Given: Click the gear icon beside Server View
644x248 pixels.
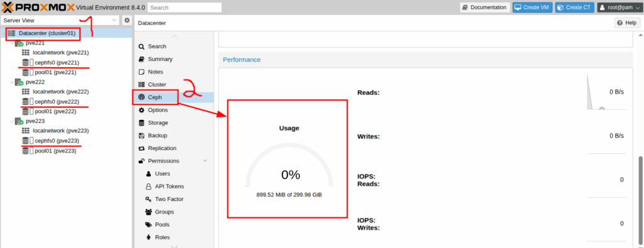Looking at the screenshot, I should tap(127, 20).
